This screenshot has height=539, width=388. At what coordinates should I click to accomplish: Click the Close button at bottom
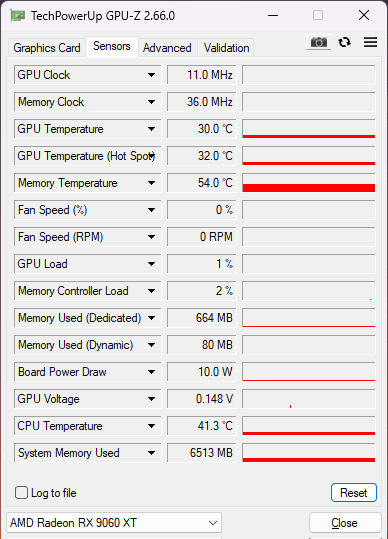click(x=345, y=523)
